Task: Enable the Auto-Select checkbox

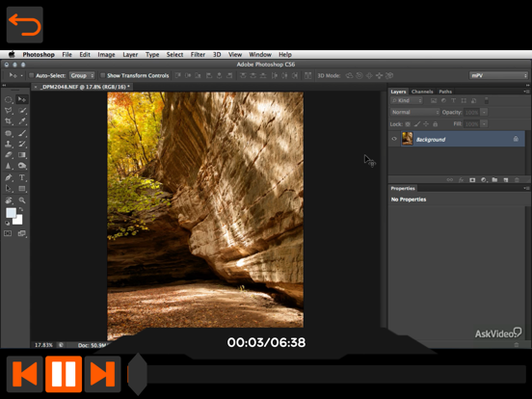Action: tap(31, 75)
